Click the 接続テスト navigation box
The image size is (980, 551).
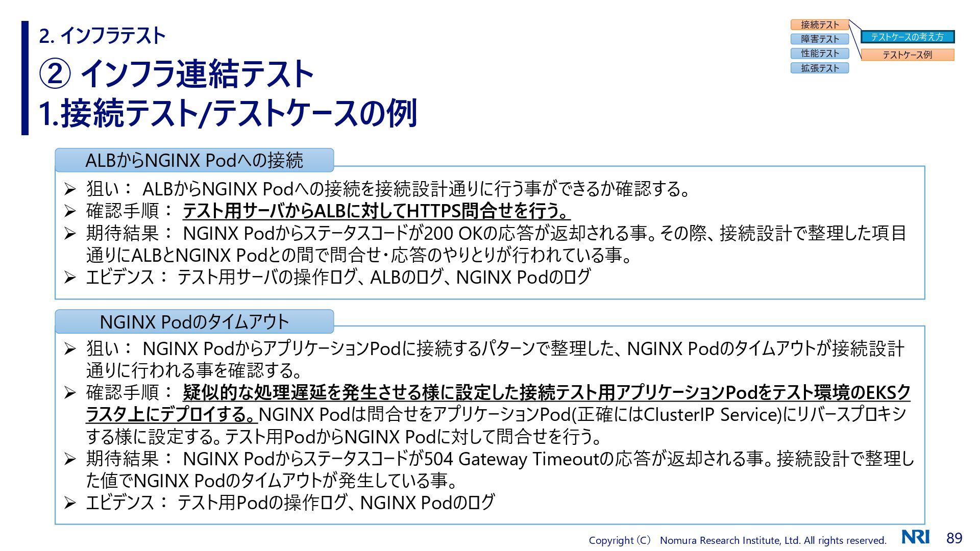(x=819, y=24)
